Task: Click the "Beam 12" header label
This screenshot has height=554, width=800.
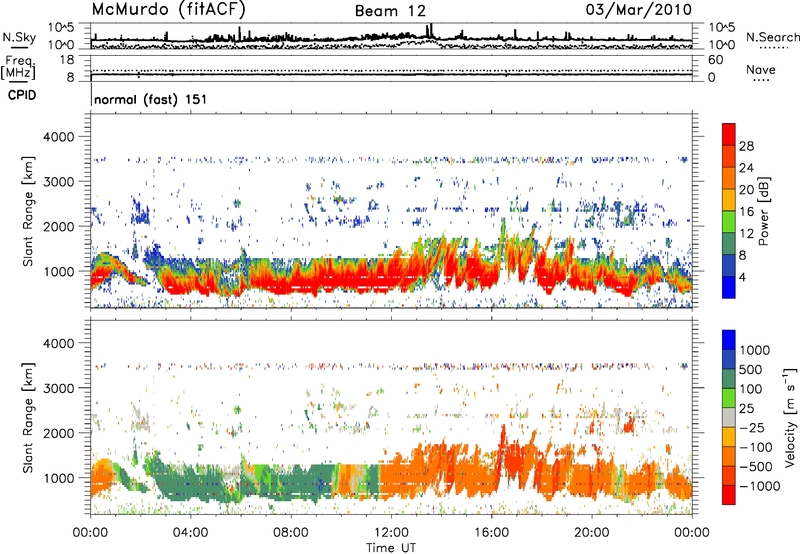Action: click(x=390, y=11)
